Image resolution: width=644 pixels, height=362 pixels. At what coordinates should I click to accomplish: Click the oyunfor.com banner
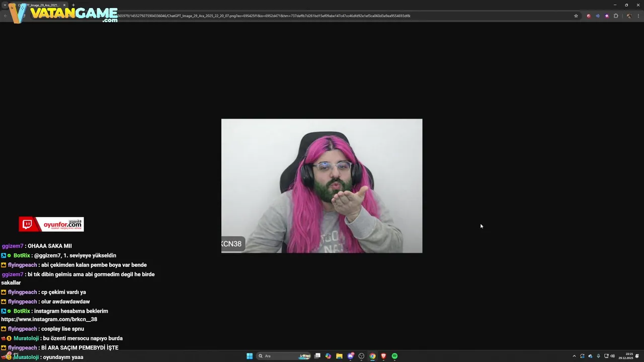(x=51, y=224)
